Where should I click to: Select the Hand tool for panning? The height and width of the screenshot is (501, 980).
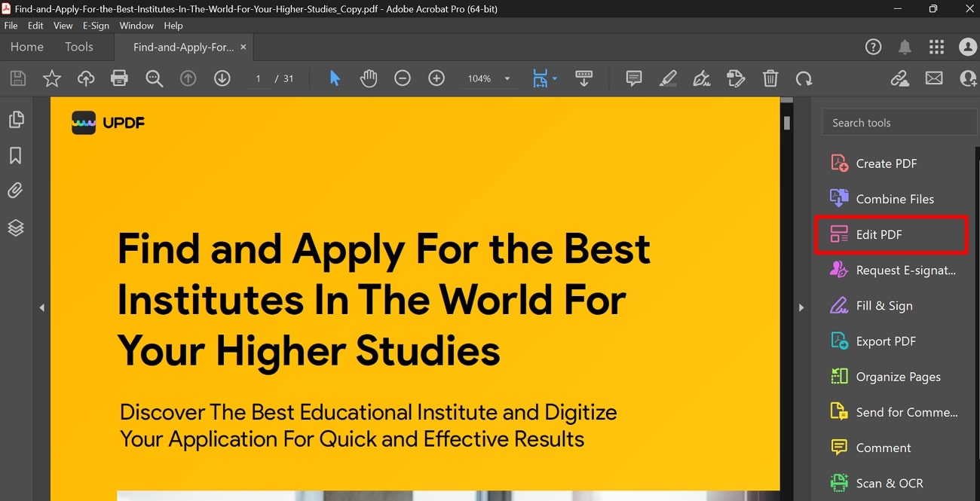369,78
